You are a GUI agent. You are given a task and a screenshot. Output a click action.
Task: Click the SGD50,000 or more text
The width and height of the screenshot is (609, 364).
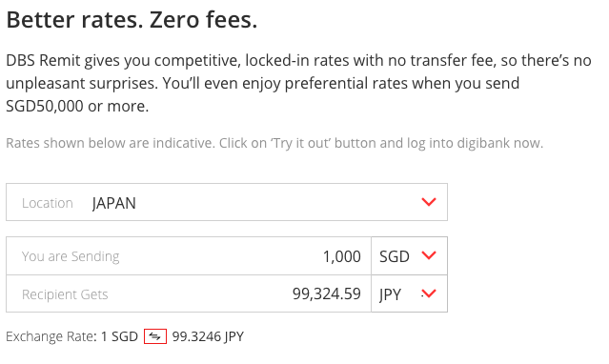tap(77, 106)
